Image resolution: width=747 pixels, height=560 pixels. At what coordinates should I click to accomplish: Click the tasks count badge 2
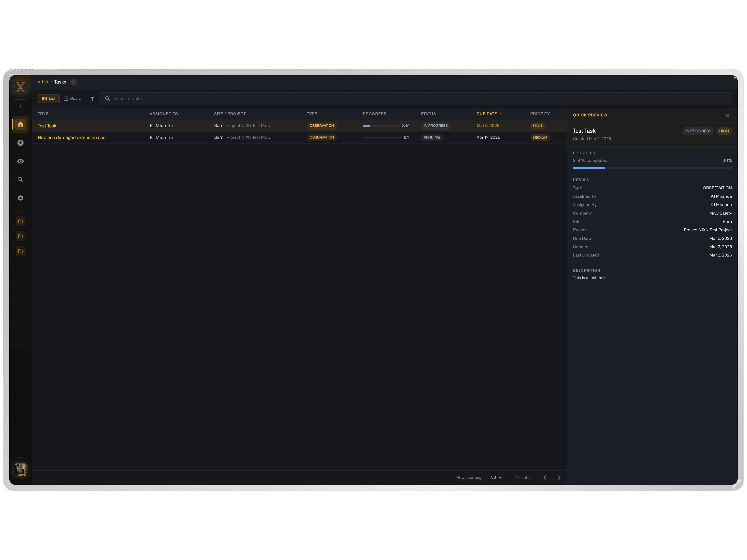pyautogui.click(x=74, y=82)
